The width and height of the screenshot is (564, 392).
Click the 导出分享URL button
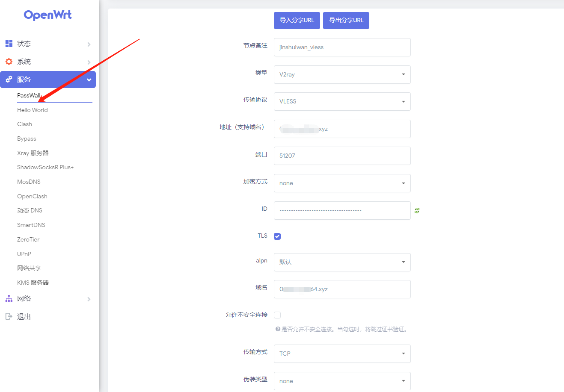(x=346, y=20)
